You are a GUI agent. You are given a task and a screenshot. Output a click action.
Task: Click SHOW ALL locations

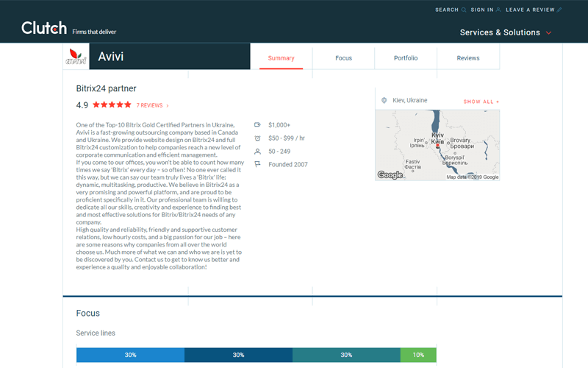point(481,102)
